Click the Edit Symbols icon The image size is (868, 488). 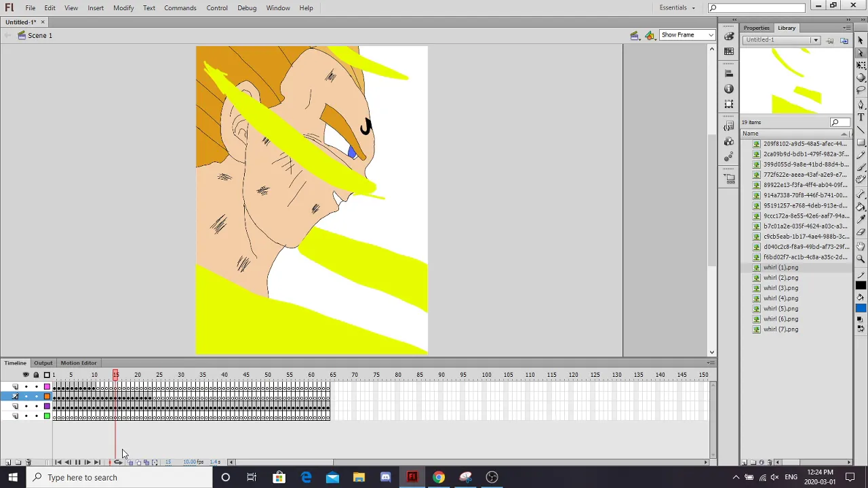coord(650,35)
